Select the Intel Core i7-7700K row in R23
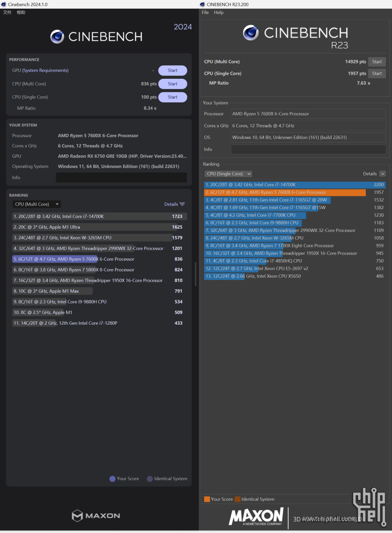 coord(295,215)
